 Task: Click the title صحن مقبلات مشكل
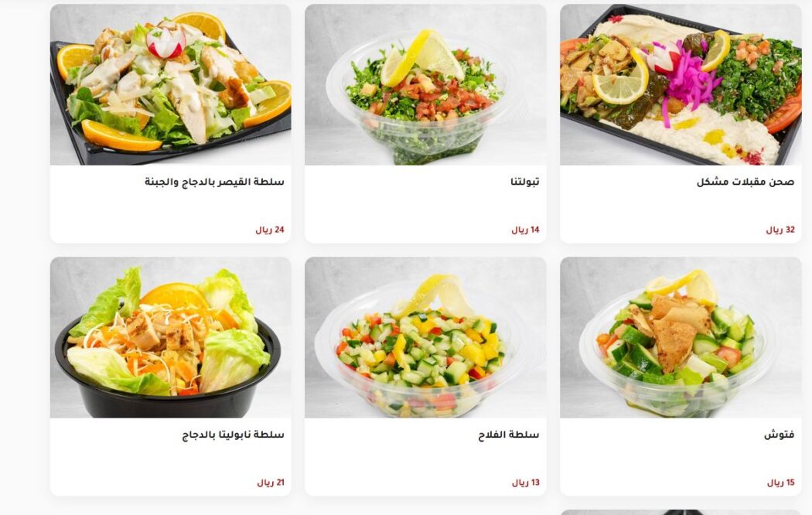pos(745,182)
